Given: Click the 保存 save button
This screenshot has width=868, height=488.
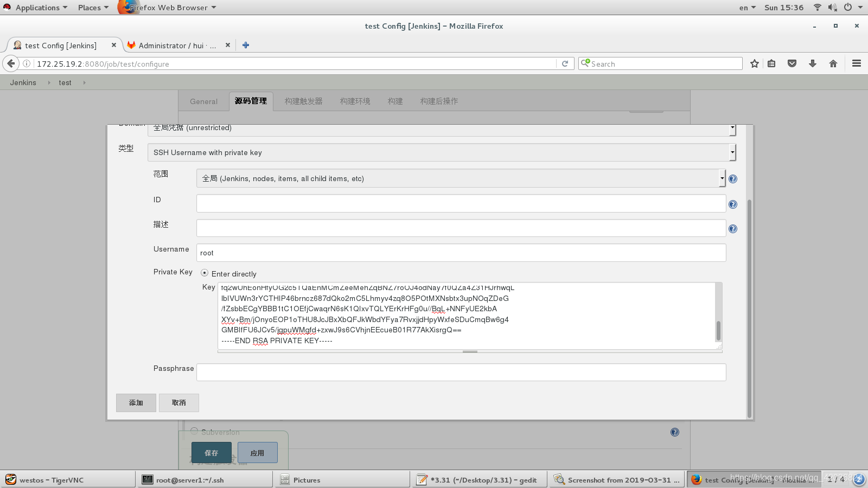Looking at the screenshot, I should (212, 453).
